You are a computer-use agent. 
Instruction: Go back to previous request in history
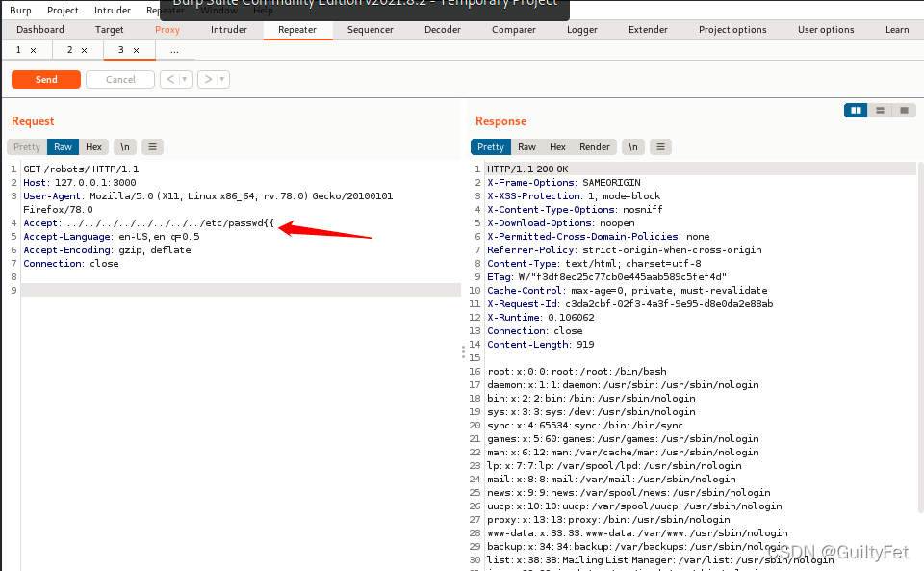pyautogui.click(x=170, y=79)
